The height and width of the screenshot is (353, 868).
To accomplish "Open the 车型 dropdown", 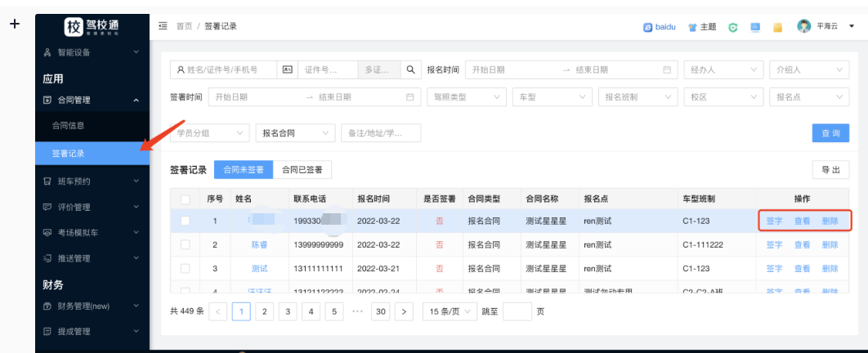I will [552, 96].
